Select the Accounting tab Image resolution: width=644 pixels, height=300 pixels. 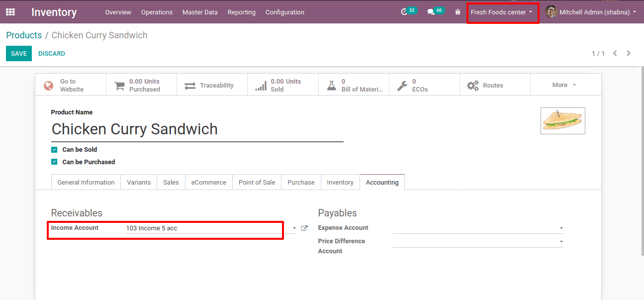382,182
